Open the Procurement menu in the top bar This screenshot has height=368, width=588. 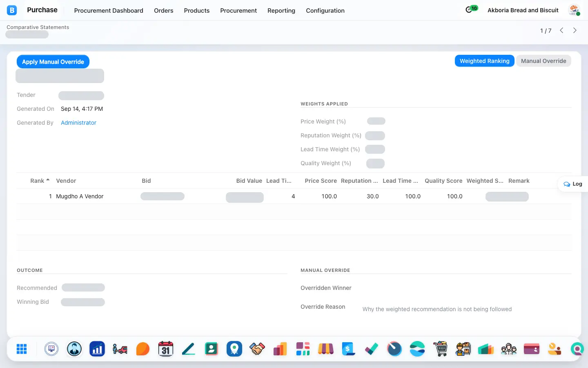[x=238, y=11]
